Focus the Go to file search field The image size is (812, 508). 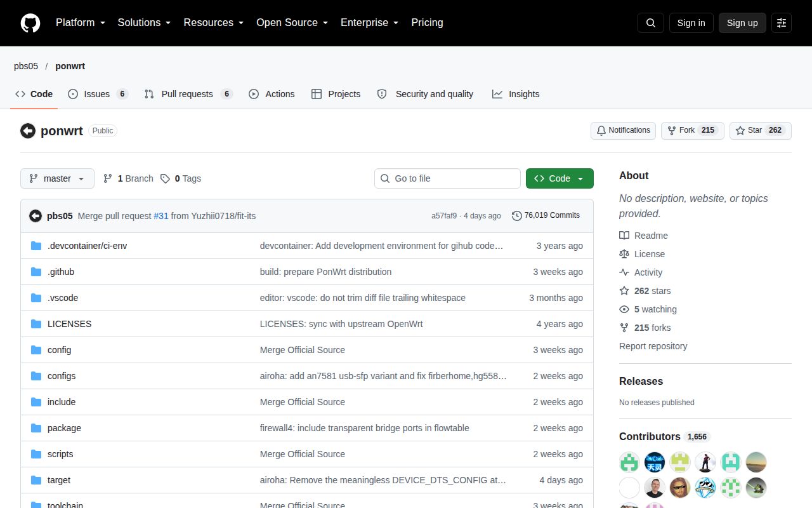tap(447, 178)
